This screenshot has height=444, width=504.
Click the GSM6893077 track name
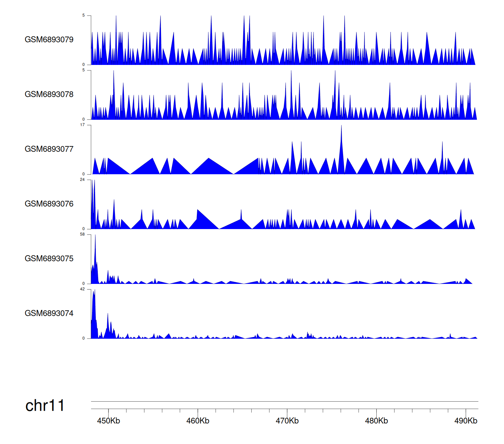point(49,149)
